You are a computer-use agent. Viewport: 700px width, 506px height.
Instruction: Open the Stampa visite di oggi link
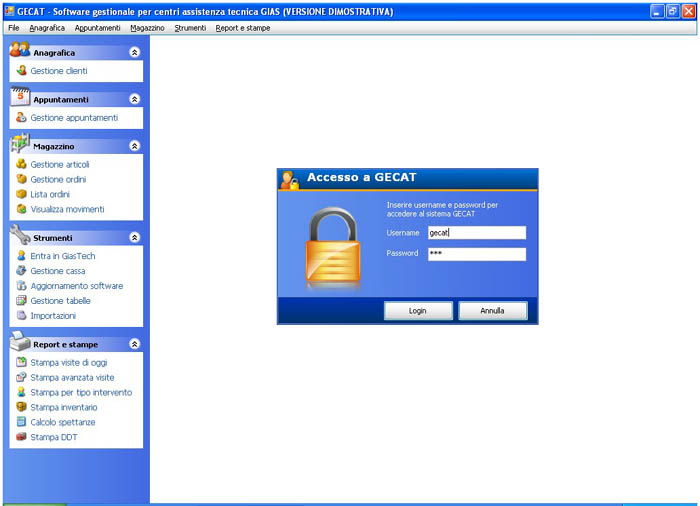(x=69, y=362)
